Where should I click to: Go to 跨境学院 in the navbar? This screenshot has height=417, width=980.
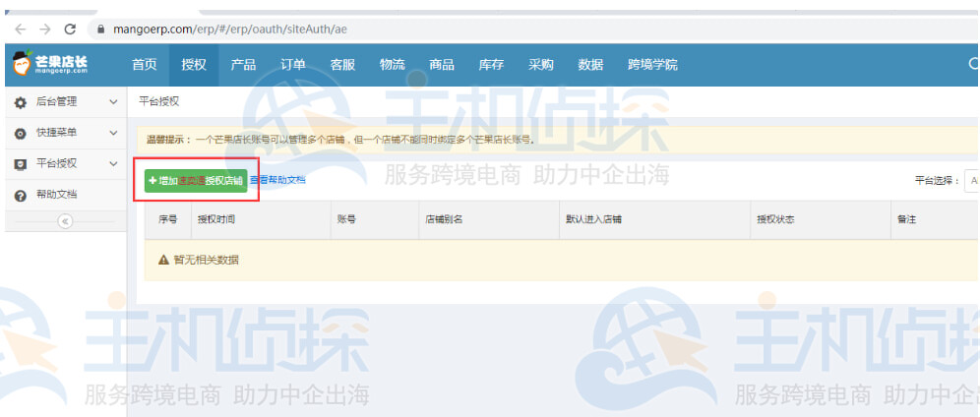651,65
